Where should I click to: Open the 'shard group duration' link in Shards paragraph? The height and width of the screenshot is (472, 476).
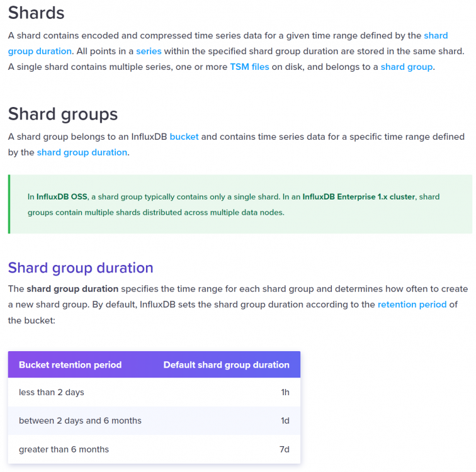(40, 51)
